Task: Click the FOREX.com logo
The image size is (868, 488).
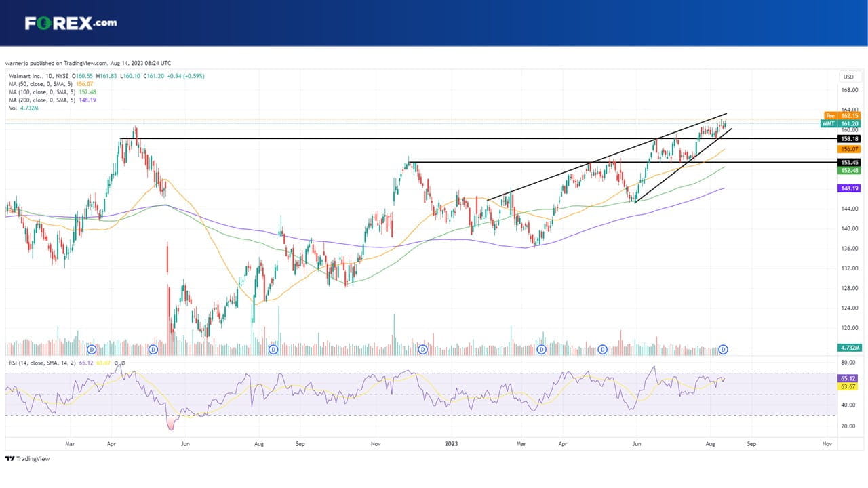Action: [71, 23]
